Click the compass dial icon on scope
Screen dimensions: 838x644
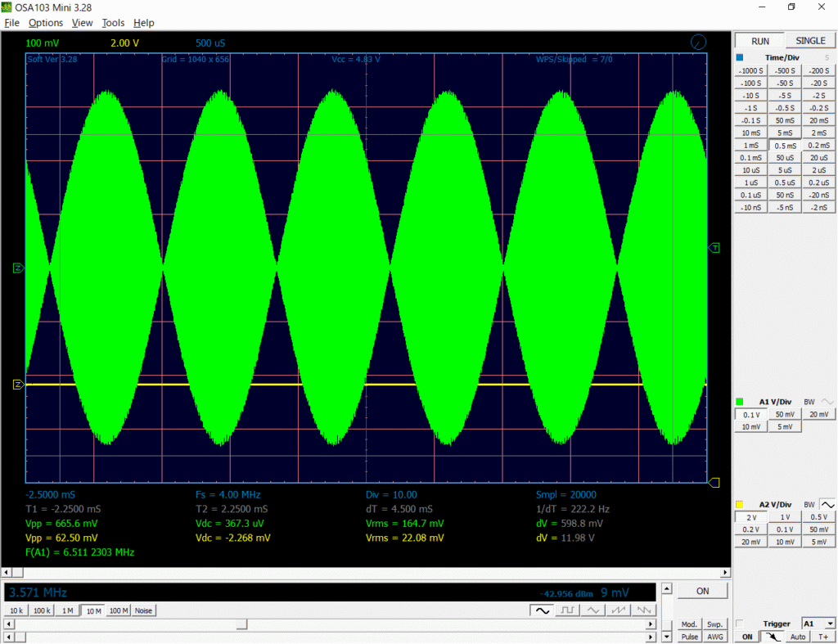698,43
